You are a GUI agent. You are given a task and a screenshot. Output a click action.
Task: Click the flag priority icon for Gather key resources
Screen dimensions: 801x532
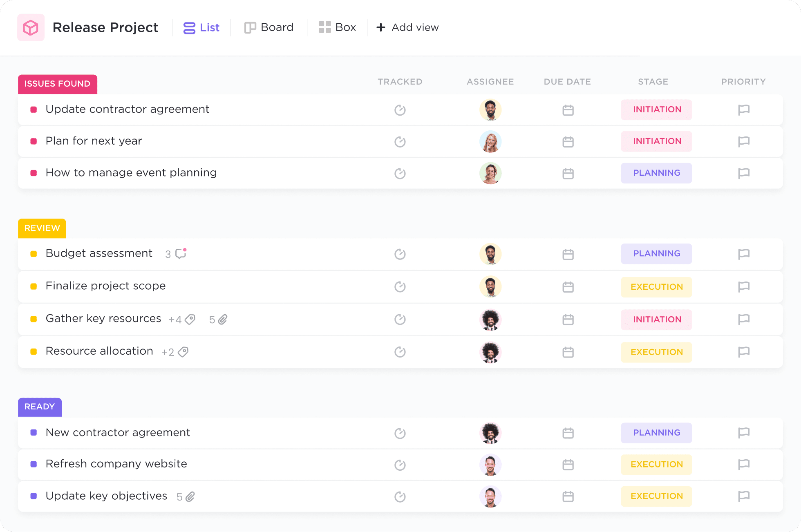[x=743, y=319]
